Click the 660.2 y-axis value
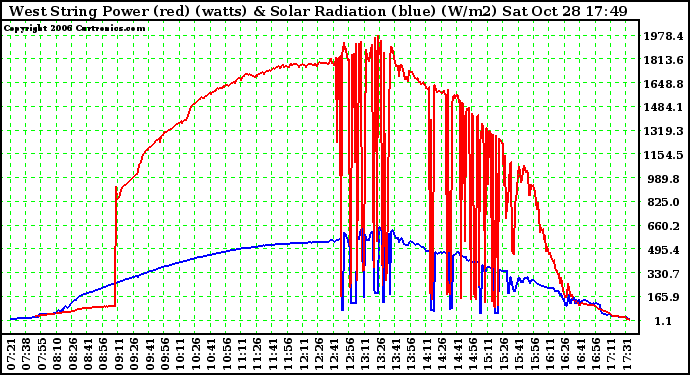The height and width of the screenshot is (375, 690). [663, 226]
